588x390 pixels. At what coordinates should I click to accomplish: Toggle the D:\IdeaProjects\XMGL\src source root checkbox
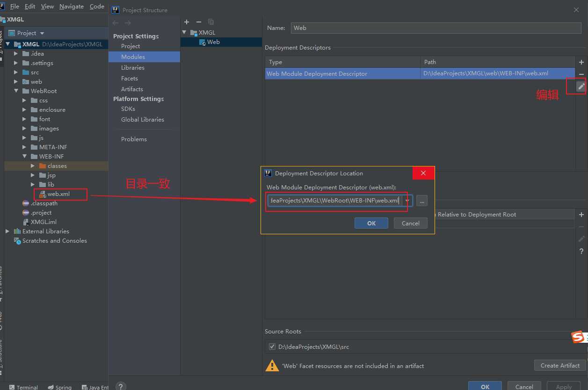click(272, 347)
